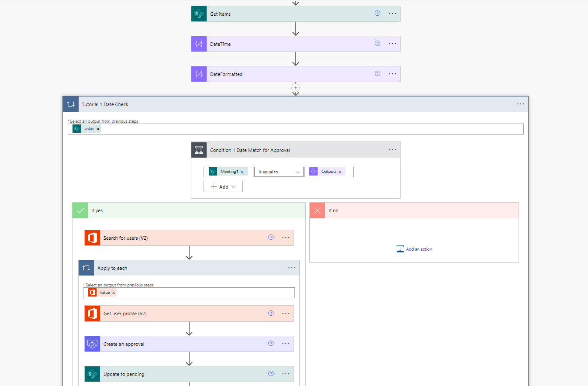Expand the Add dropdown in the condition
The width and height of the screenshot is (588, 386).
[x=223, y=186]
